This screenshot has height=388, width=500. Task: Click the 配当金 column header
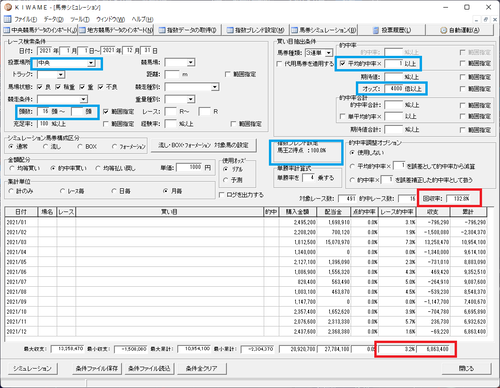334,212
